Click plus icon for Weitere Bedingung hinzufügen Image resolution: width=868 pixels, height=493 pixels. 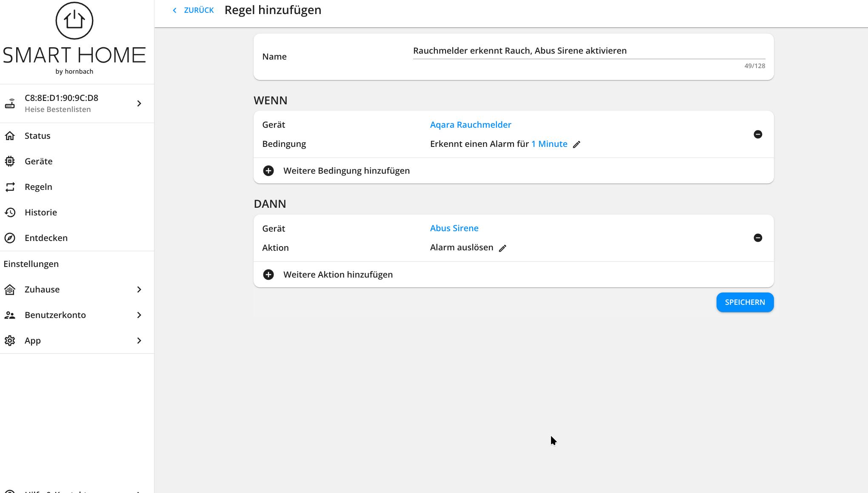point(268,171)
